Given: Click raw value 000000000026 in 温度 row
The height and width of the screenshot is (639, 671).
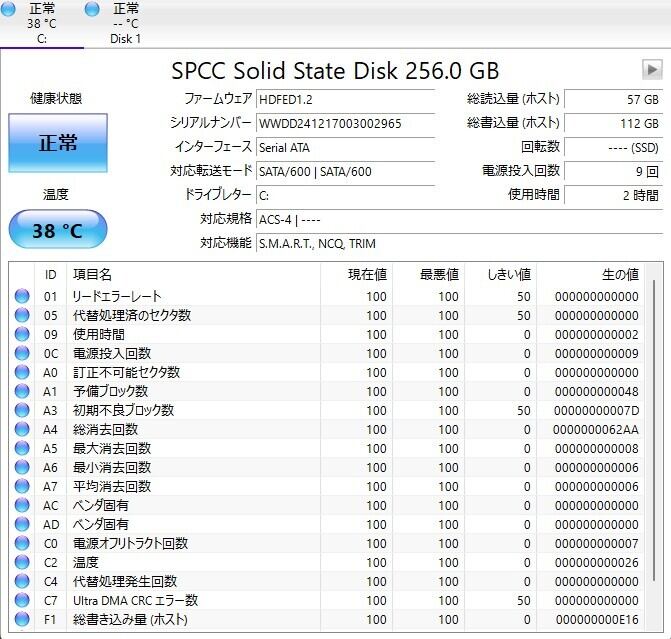Looking at the screenshot, I should pyautogui.click(x=597, y=562).
